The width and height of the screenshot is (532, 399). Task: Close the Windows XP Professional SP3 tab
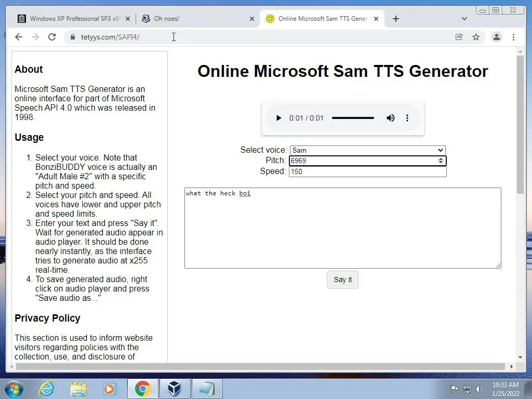[x=128, y=19]
